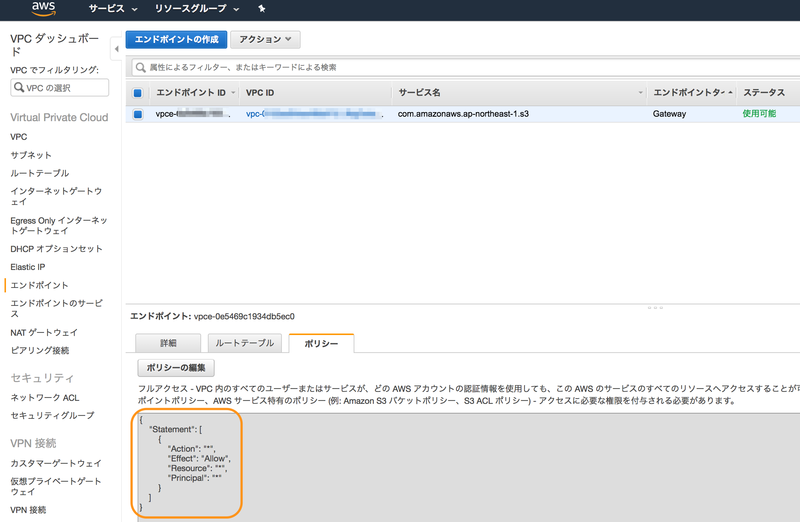Collapse the sidebar with the arrow handle
Image resolution: width=800 pixels, height=522 pixels.
pos(116,49)
